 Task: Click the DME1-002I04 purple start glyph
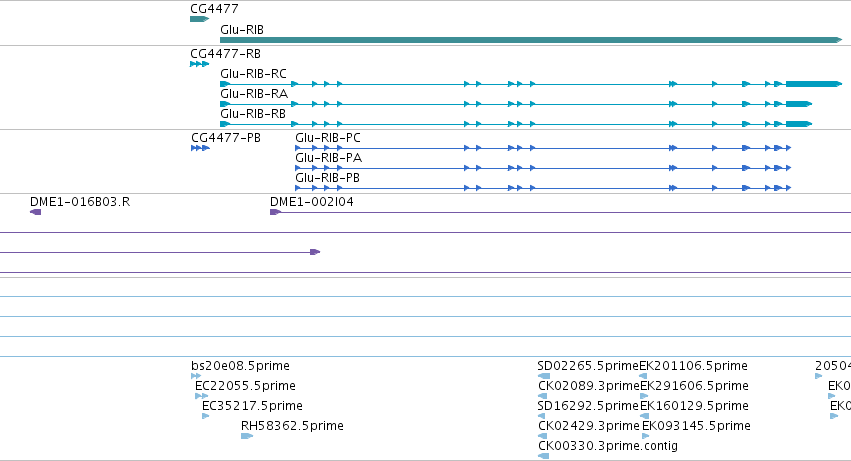(275, 212)
